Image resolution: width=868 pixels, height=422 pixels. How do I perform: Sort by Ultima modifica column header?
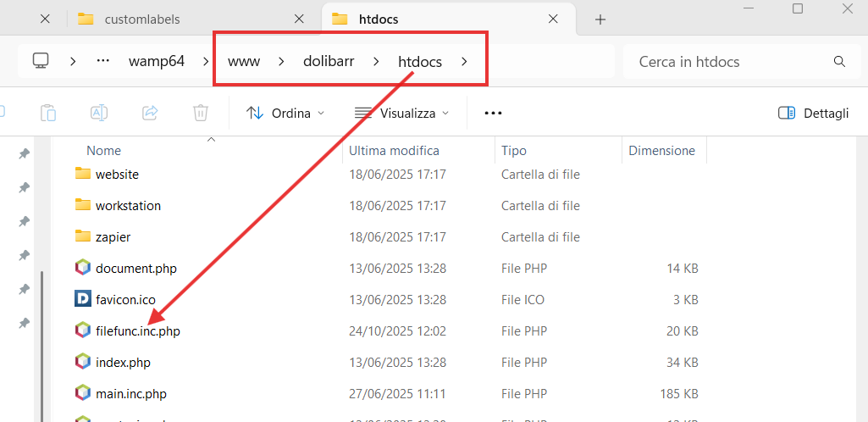pyautogui.click(x=395, y=151)
